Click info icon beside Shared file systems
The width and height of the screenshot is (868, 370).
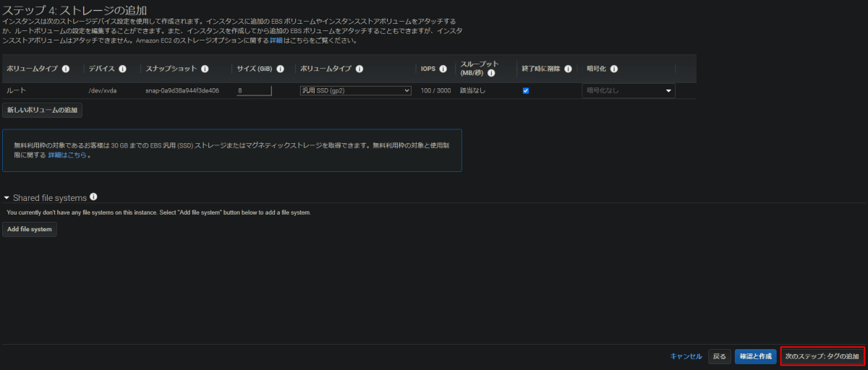tap(93, 197)
